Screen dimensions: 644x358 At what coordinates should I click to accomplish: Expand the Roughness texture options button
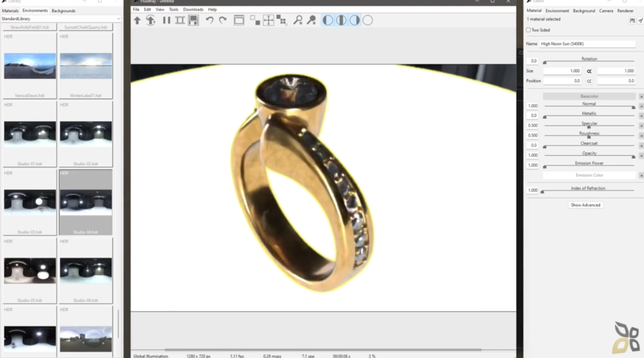coord(641,136)
